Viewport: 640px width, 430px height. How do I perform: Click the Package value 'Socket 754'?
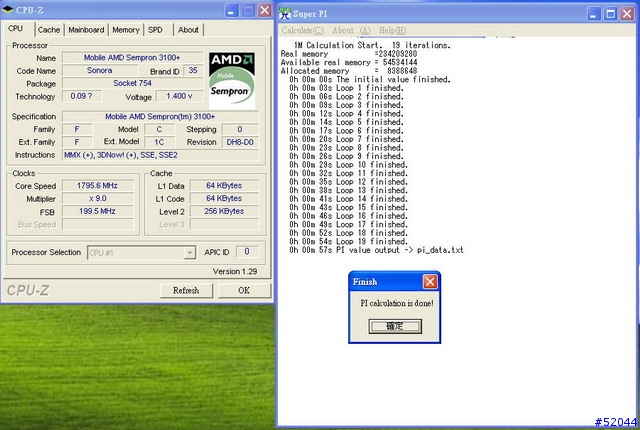click(x=132, y=83)
